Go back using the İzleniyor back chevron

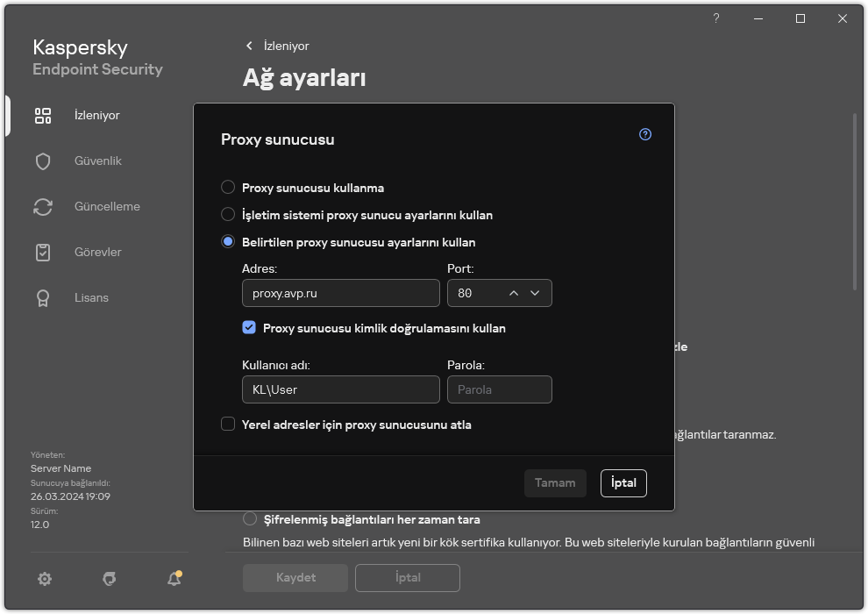point(249,46)
